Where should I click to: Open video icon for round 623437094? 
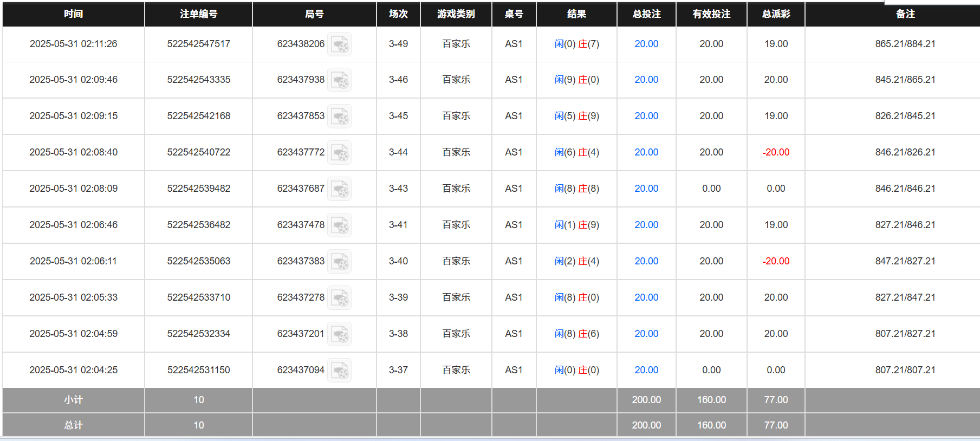[340, 371]
